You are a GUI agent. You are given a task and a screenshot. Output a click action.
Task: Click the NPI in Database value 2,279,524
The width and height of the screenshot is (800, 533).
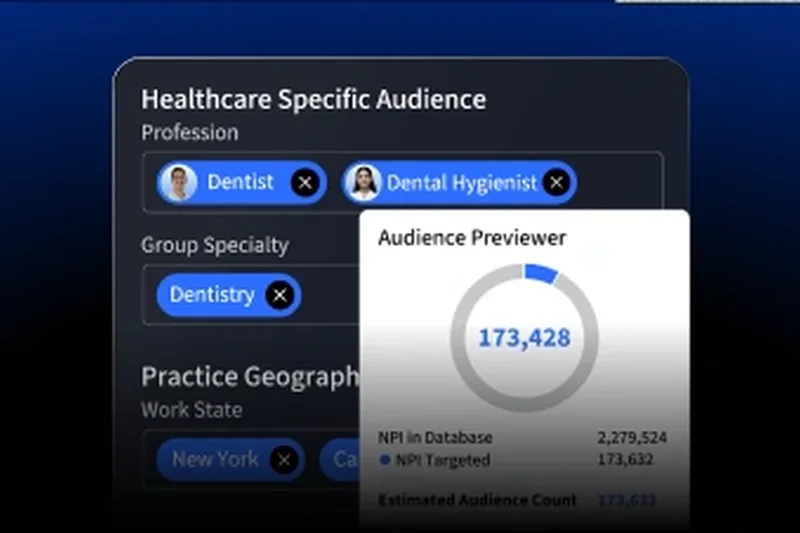631,438
